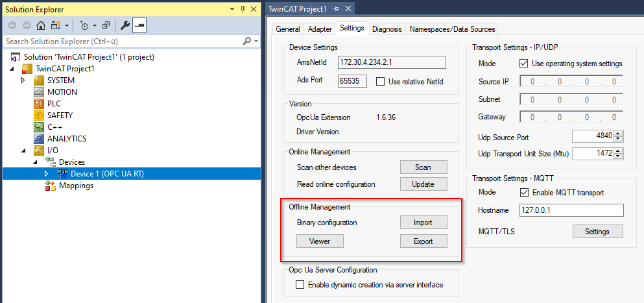Click the Import button

click(x=423, y=223)
